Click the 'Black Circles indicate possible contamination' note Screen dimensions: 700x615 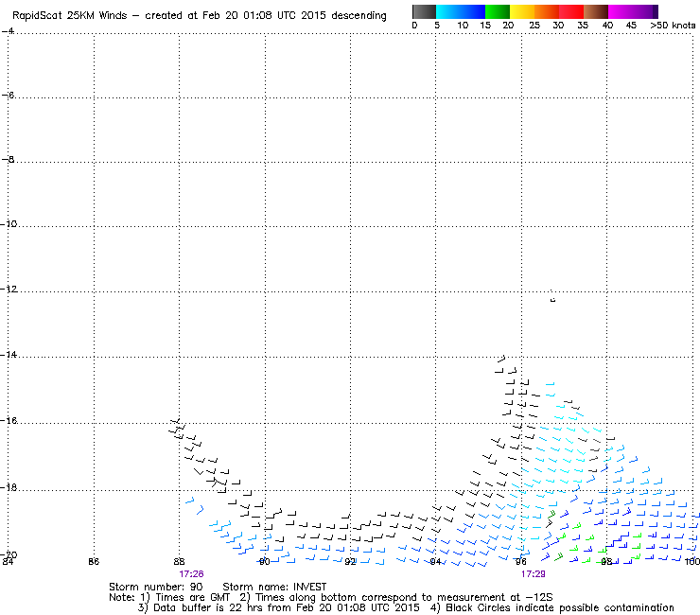click(x=560, y=607)
